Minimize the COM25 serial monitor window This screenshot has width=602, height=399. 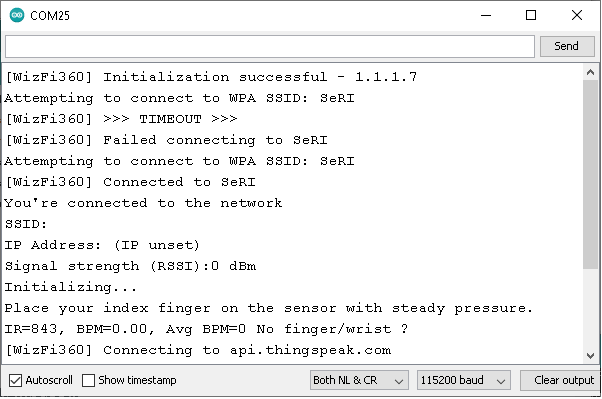(486, 15)
